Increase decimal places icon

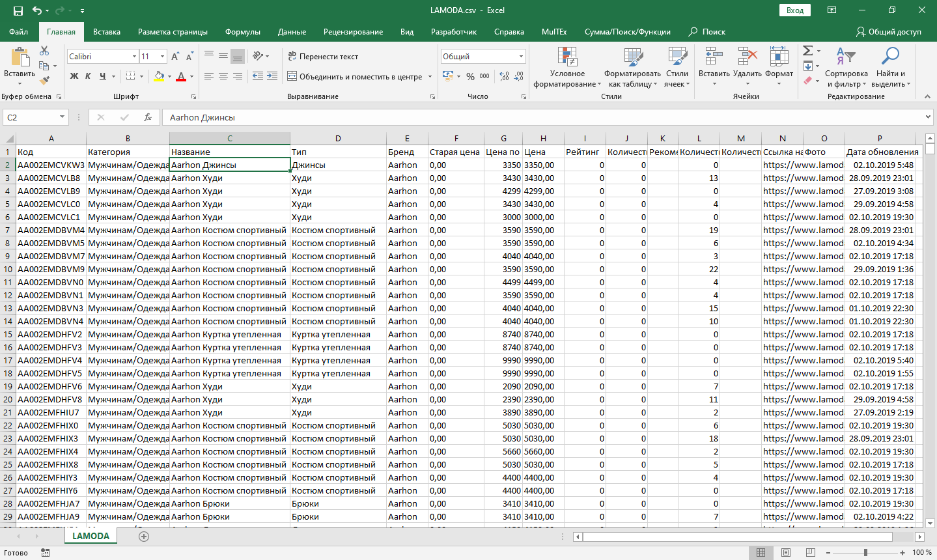tap(504, 76)
